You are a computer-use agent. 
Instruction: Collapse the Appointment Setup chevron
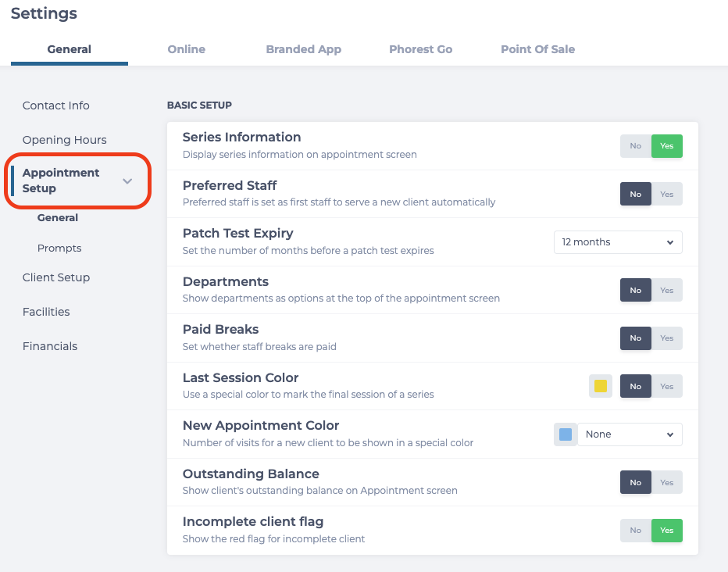127,181
